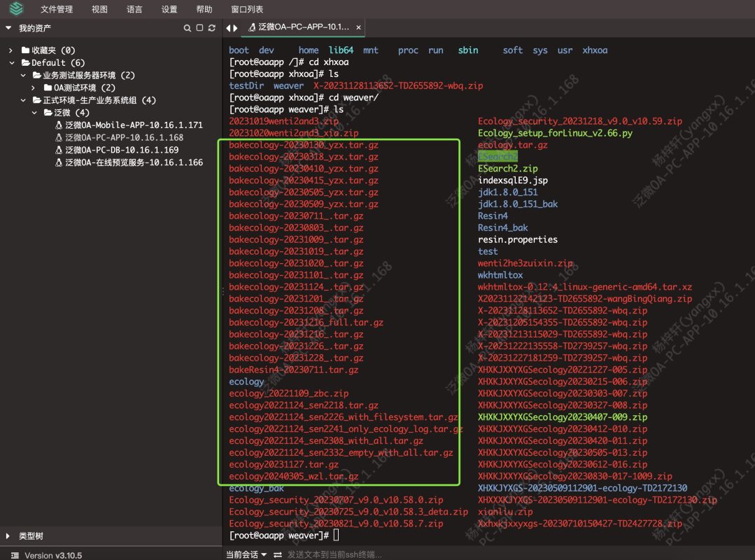Click the square icon in 我的资产 header
Image resolution: width=755 pixels, height=560 pixels.
click(199, 28)
